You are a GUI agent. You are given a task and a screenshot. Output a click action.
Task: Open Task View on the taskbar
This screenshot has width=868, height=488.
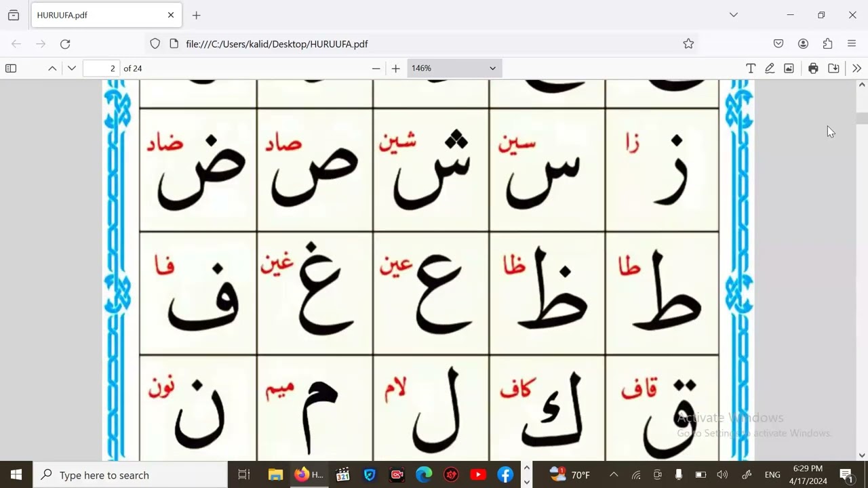point(244,475)
